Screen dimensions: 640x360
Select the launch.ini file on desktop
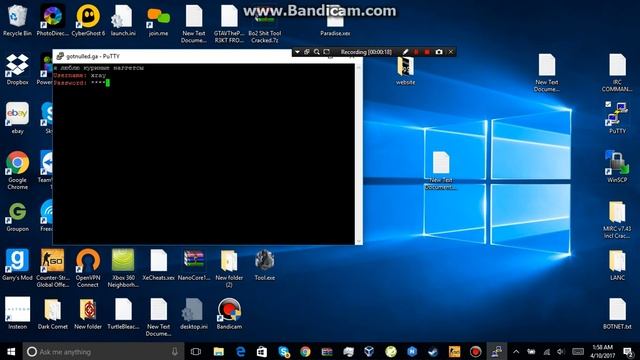tap(123, 20)
